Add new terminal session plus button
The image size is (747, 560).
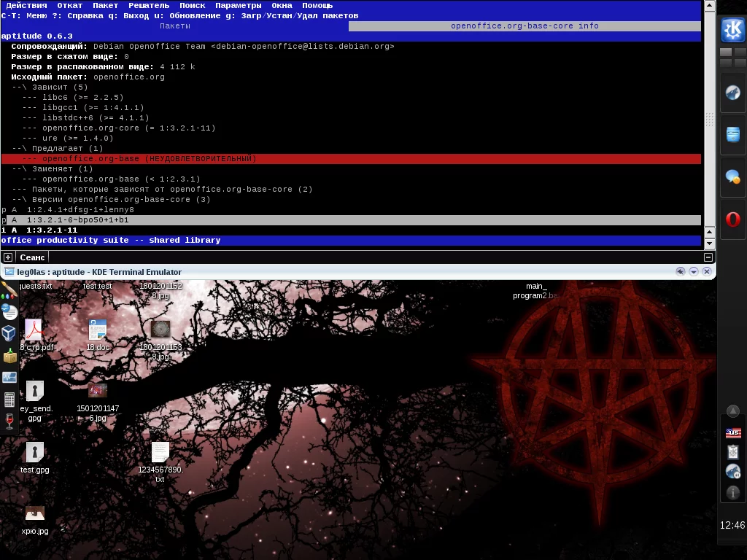click(x=8, y=257)
